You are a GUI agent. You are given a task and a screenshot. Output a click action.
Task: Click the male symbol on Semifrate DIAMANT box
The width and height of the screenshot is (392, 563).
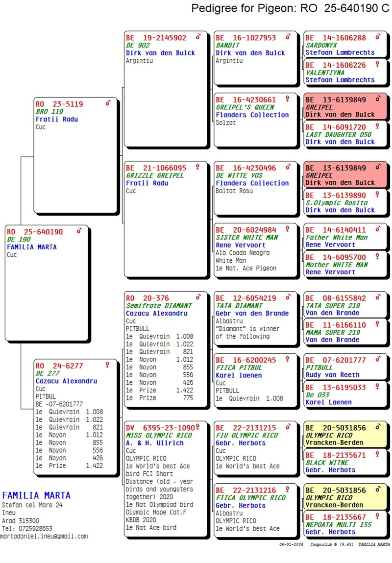coord(198,297)
